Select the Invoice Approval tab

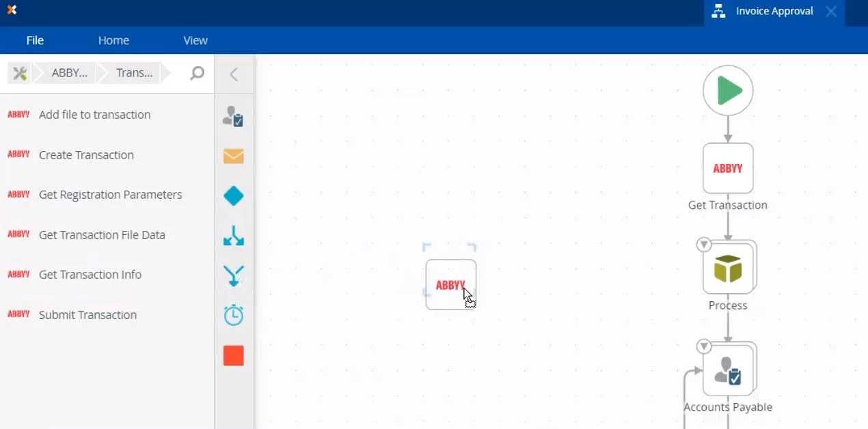(x=774, y=12)
